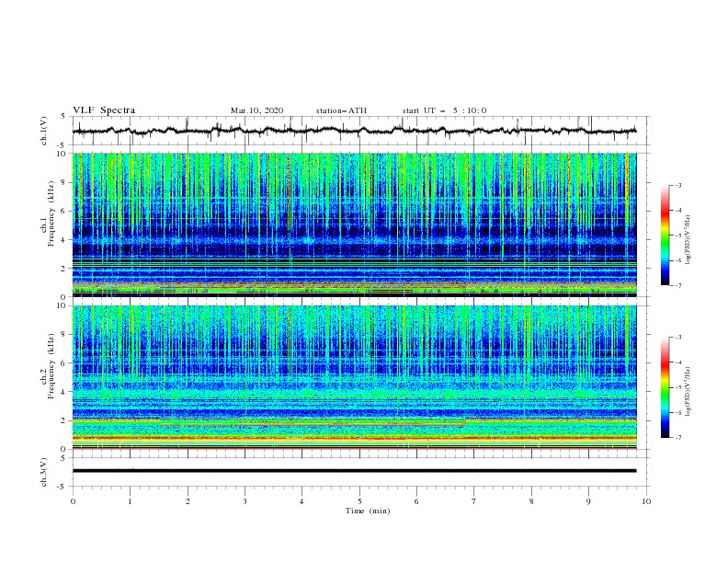728x563 pixels.
Task: Click time axis tick label "10"
Action: tap(646, 501)
